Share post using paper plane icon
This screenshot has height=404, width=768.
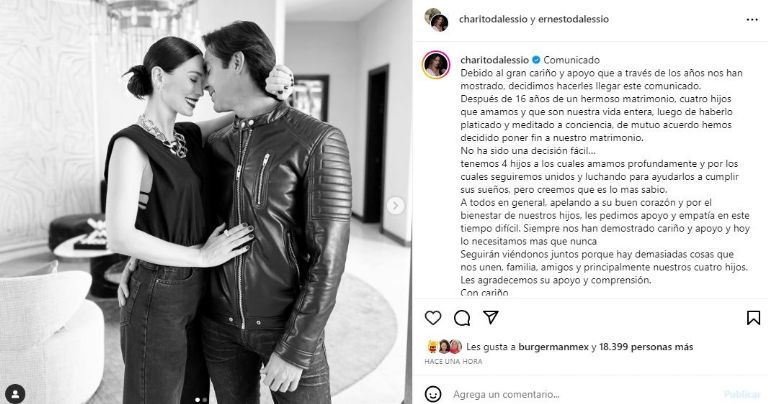(491, 317)
